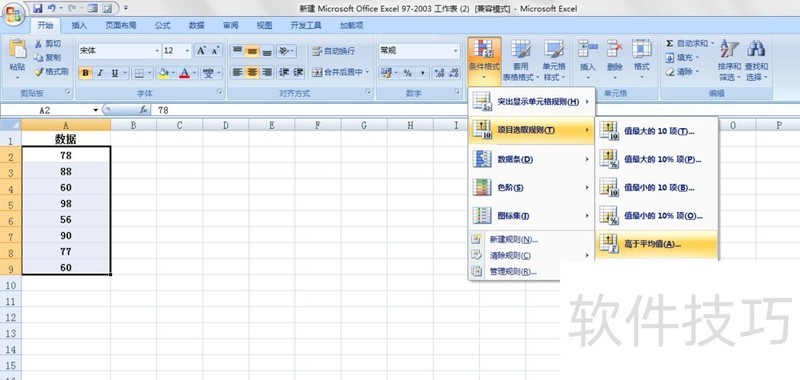Screen dimensions: 800x380
Task: Apply percent style %
Action: pos(408,73)
